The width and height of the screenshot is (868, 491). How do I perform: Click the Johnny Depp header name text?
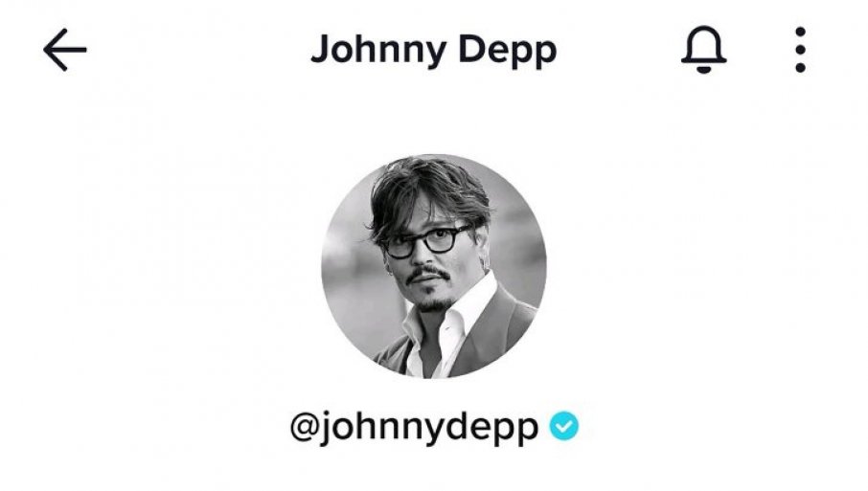click(x=433, y=50)
